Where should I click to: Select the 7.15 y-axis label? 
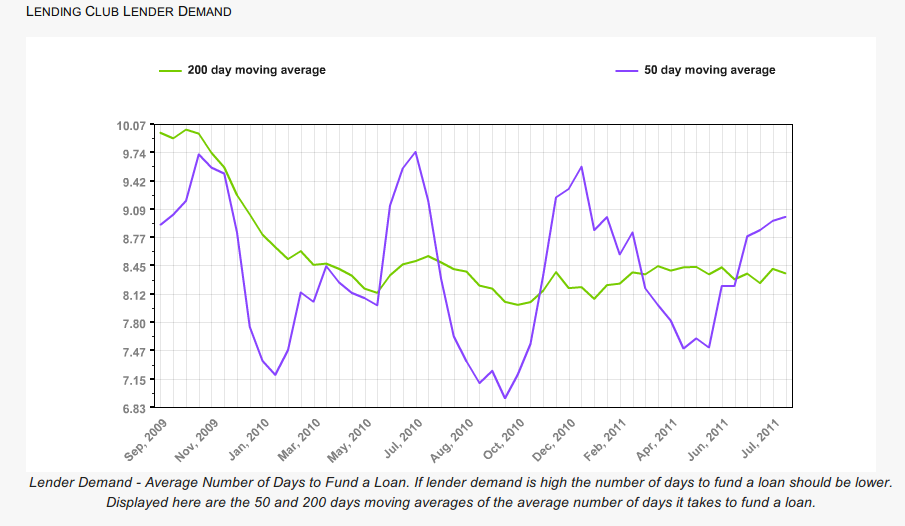click(134, 380)
